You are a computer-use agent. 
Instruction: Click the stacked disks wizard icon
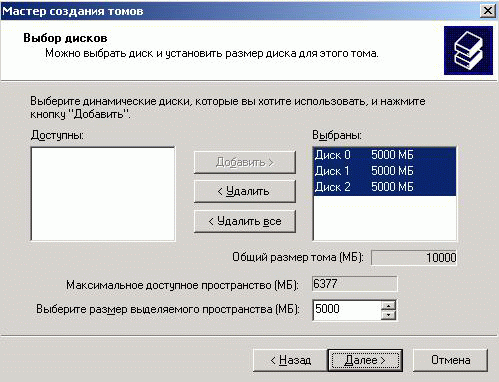coord(468,50)
